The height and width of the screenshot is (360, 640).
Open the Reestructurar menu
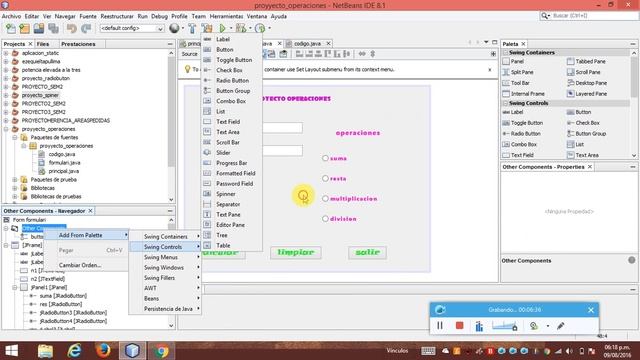[x=117, y=16]
